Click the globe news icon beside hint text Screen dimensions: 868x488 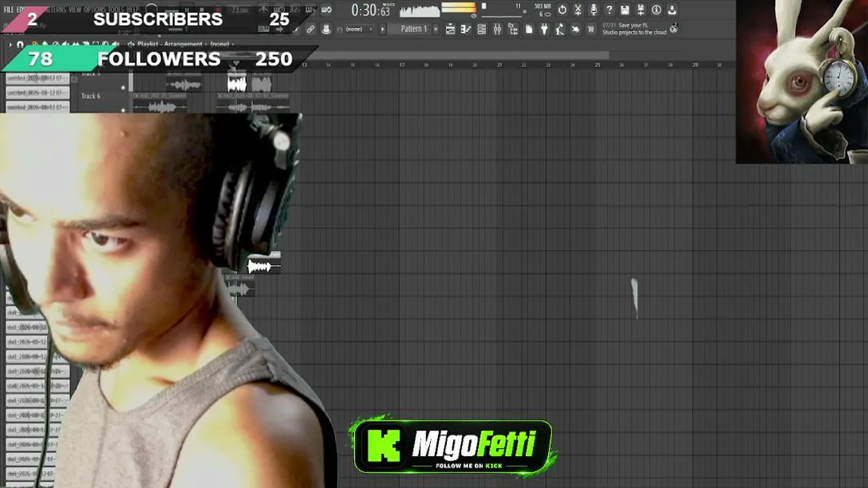tap(674, 28)
